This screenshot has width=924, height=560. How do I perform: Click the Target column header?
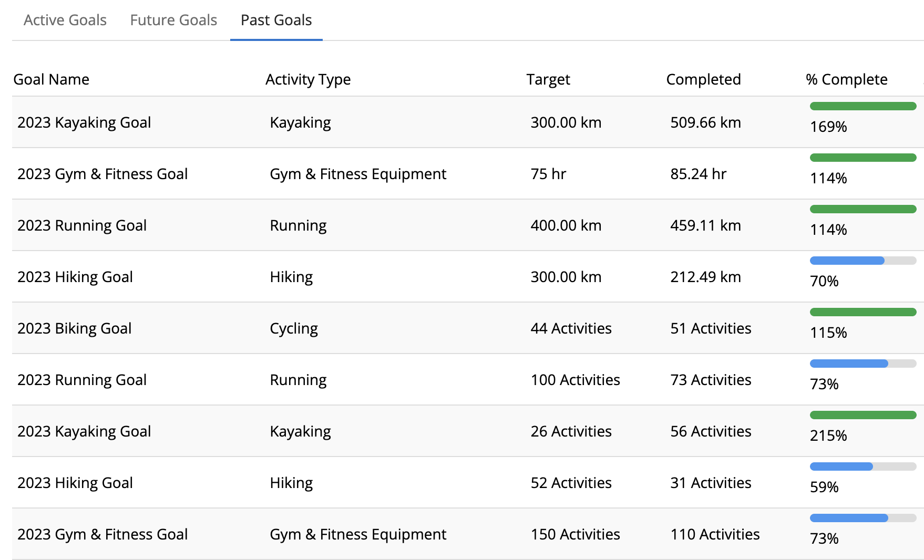548,79
